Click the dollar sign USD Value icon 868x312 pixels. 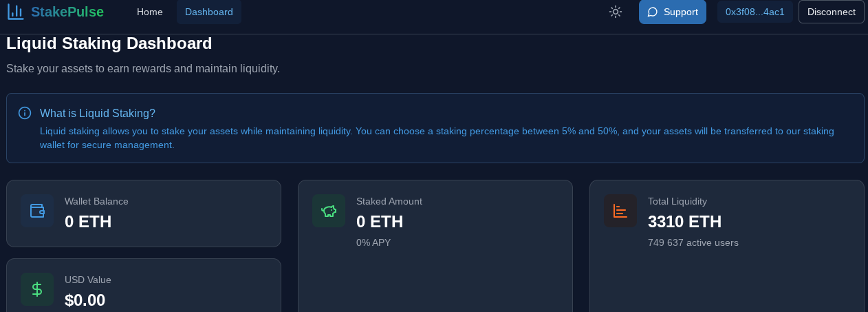pyautogui.click(x=37, y=289)
